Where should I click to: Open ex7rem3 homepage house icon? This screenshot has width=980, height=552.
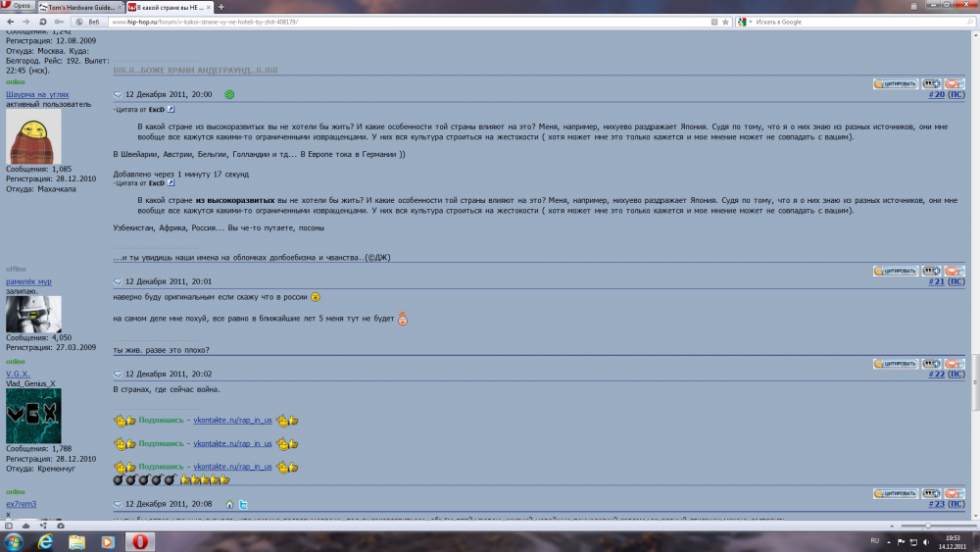(x=229, y=505)
